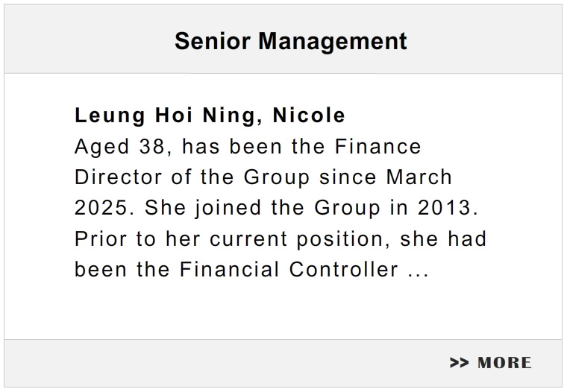Click the blank white area below the biography
This screenshot has height=392, width=567.
coord(283,309)
